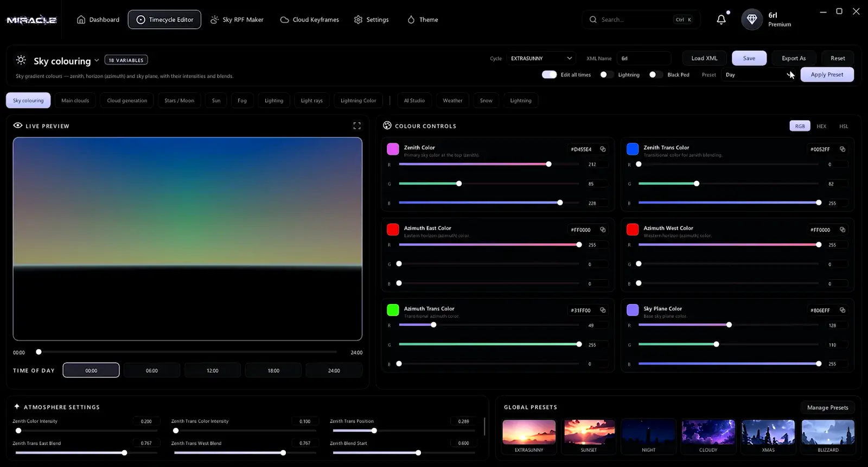
Task: Expand the Sky colouring section chevron
Action: (97, 60)
